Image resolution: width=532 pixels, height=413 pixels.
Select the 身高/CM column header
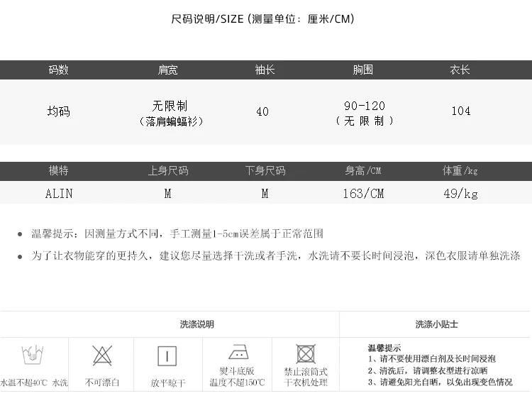pyautogui.click(x=363, y=170)
